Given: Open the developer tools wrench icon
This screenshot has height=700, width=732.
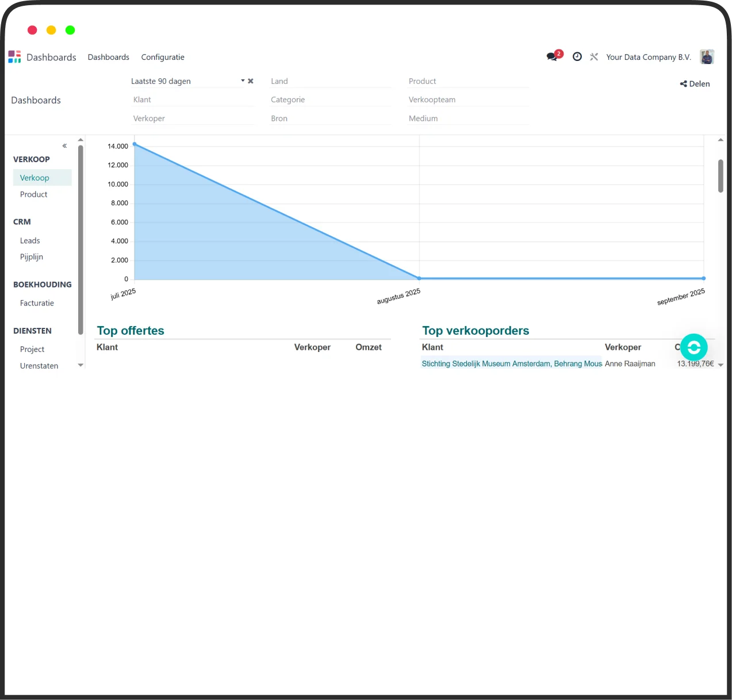Looking at the screenshot, I should pos(594,56).
